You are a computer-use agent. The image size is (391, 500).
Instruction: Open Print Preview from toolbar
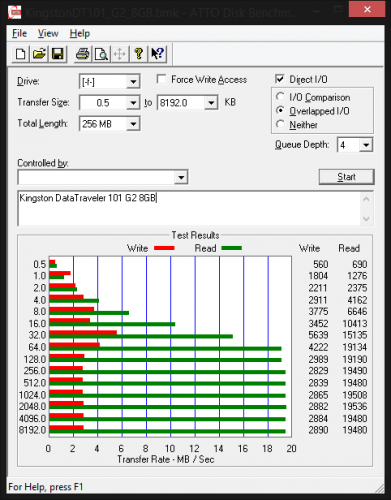click(101, 54)
